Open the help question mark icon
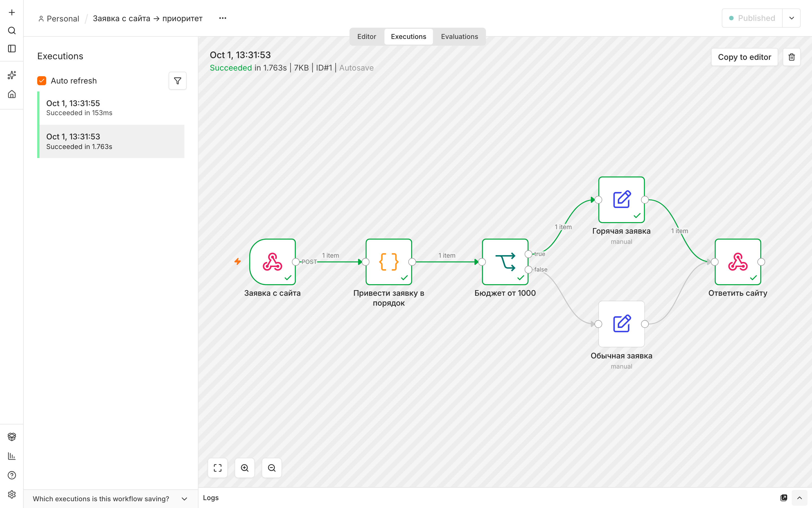The height and width of the screenshot is (508, 812). [12, 475]
